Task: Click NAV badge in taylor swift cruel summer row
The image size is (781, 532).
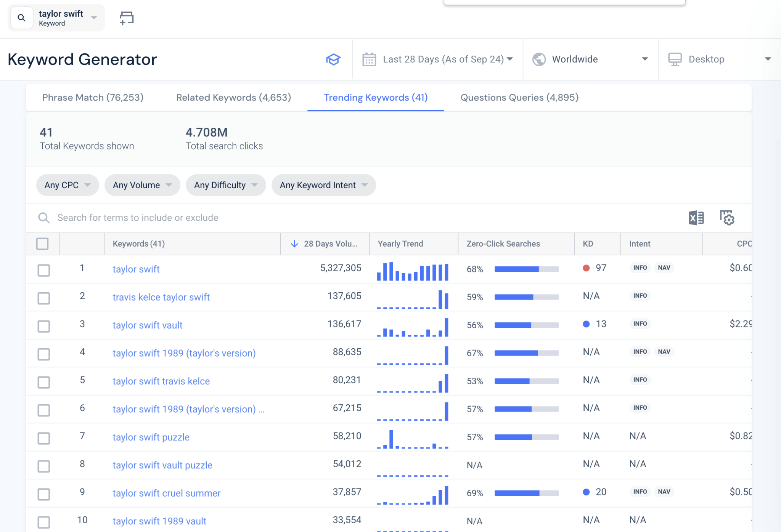Action: click(664, 492)
